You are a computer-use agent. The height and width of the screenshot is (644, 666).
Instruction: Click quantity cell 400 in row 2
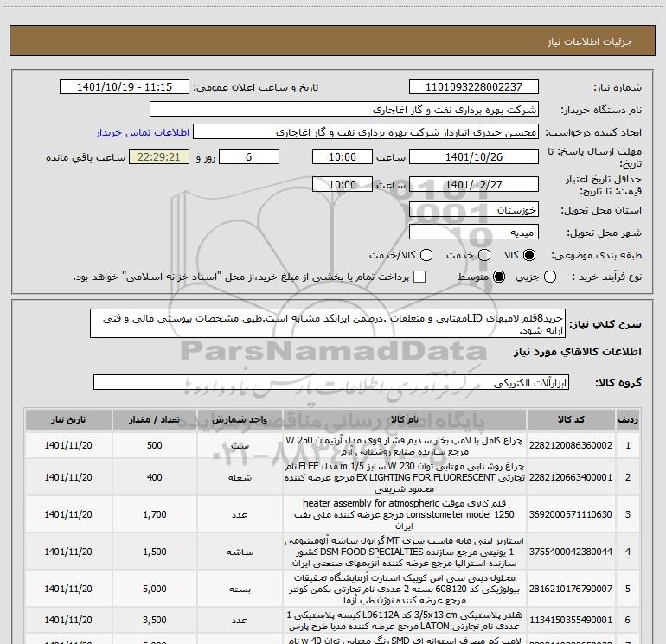click(x=155, y=477)
